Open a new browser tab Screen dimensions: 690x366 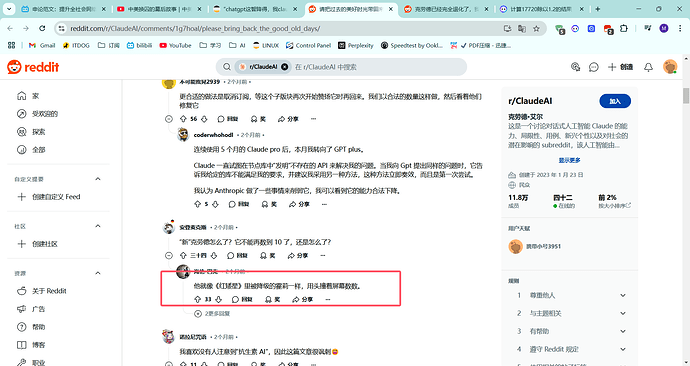pos(598,9)
